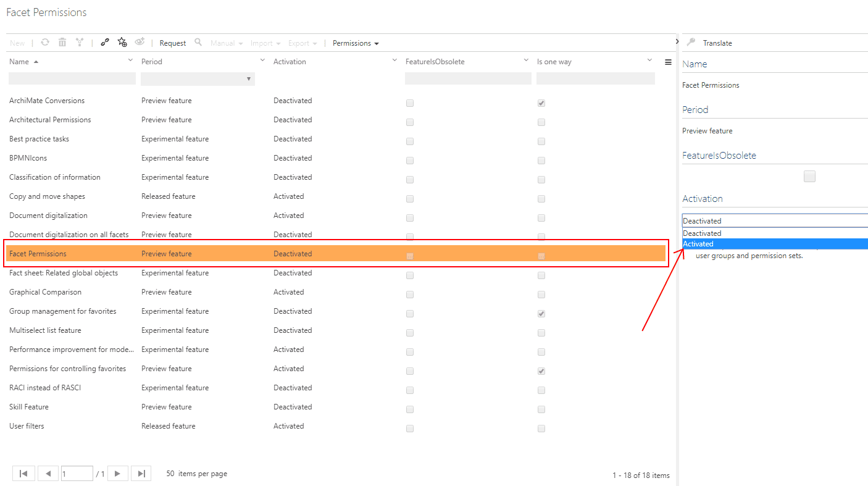Click the Name column header
This screenshot has height=486, width=868.
(19, 62)
